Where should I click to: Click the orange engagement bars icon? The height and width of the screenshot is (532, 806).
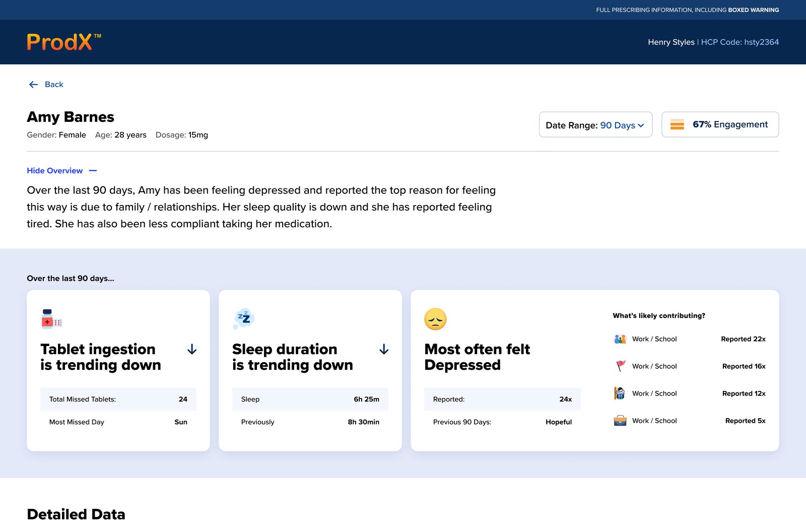pos(677,124)
